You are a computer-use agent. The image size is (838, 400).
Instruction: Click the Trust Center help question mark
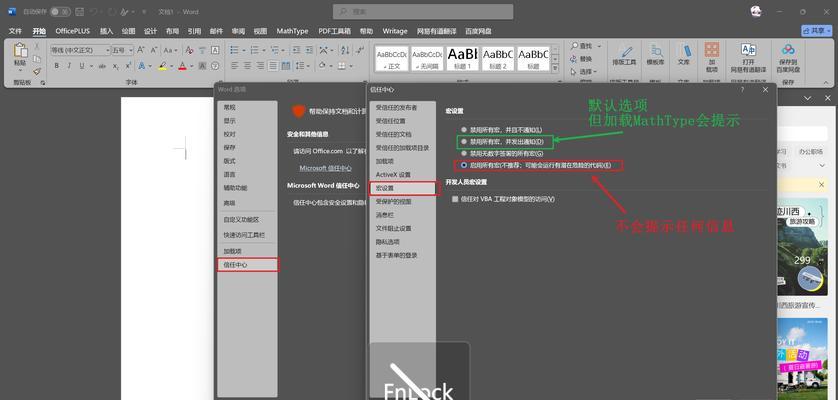(742, 90)
